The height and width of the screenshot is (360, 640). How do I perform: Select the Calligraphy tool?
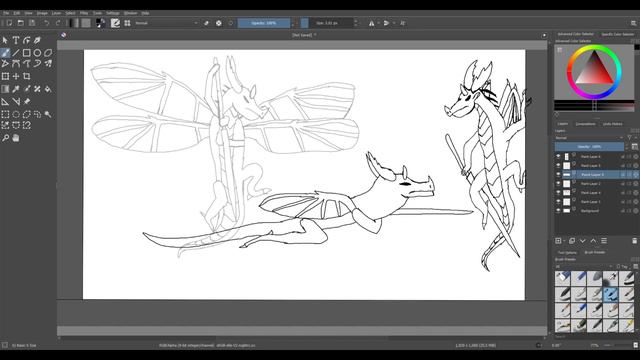point(37,40)
